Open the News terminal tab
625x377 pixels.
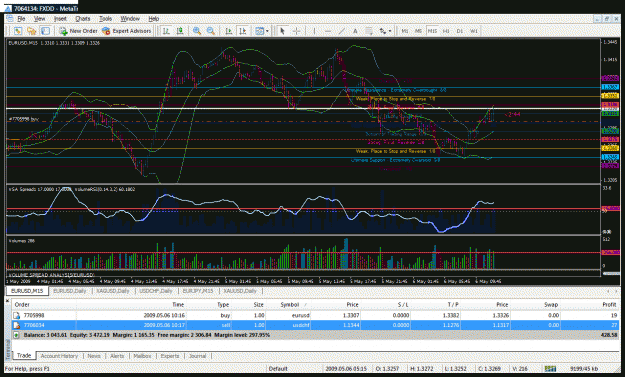94,356
